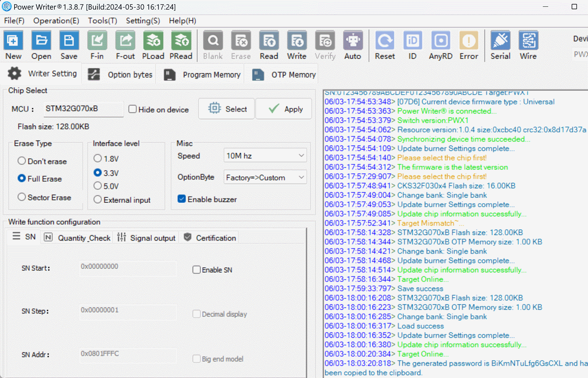Viewport: 588px width, 378px height.
Task: Open the File(F) menu
Action: point(14,21)
